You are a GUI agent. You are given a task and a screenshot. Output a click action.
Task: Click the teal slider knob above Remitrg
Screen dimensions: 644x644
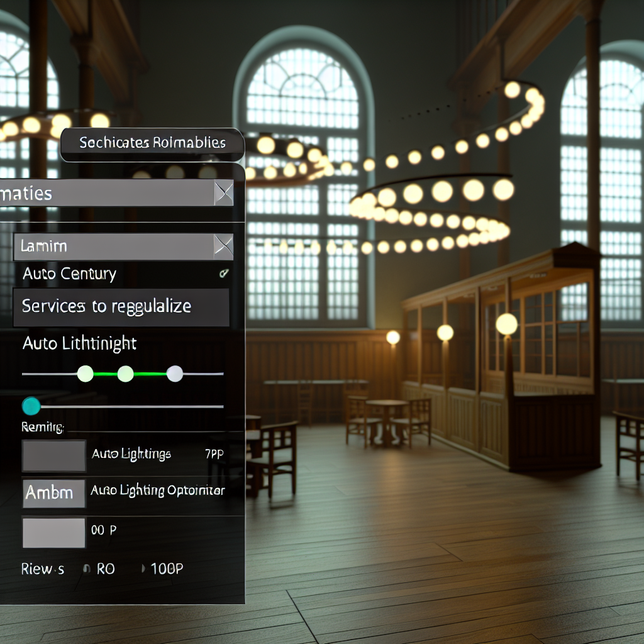point(31,406)
